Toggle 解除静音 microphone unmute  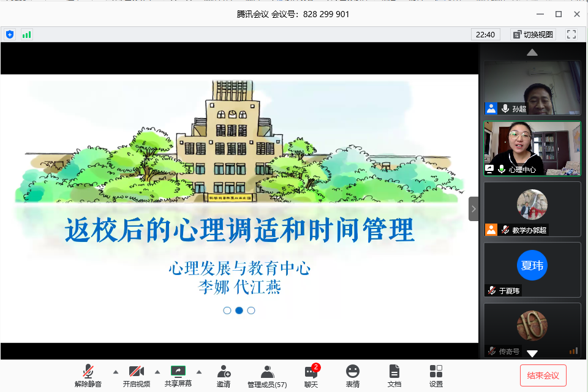88,375
